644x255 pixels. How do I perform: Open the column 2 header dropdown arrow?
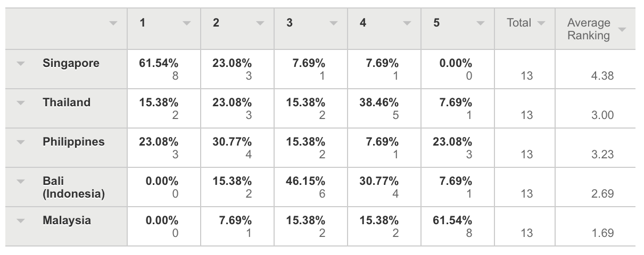click(260, 23)
